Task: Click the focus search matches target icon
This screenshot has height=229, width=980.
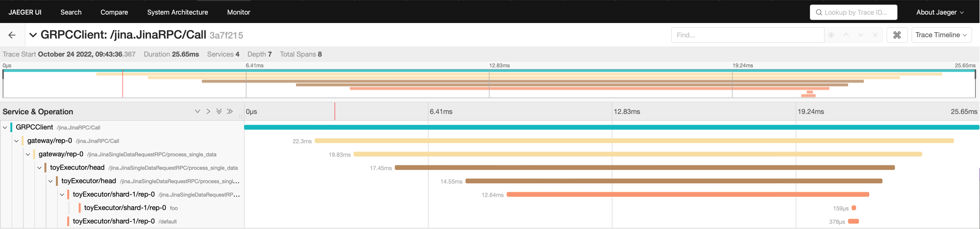Action: [x=831, y=35]
